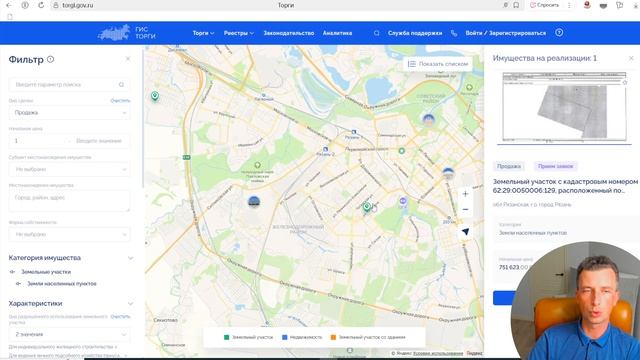Image resolution: width=640 pixels, height=360 pixels.
Task: Click the Земельный участок legend item
Action: pyautogui.click(x=249, y=337)
